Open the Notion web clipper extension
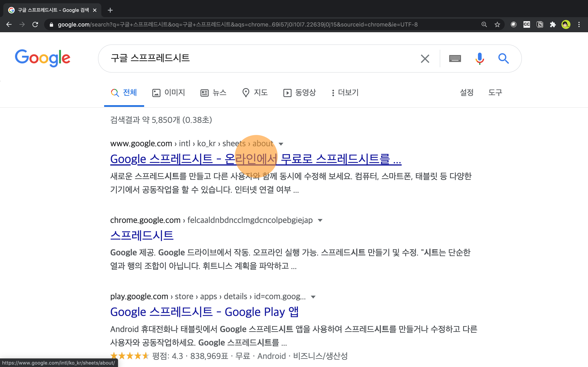This screenshot has width=588, height=367. [x=540, y=24]
